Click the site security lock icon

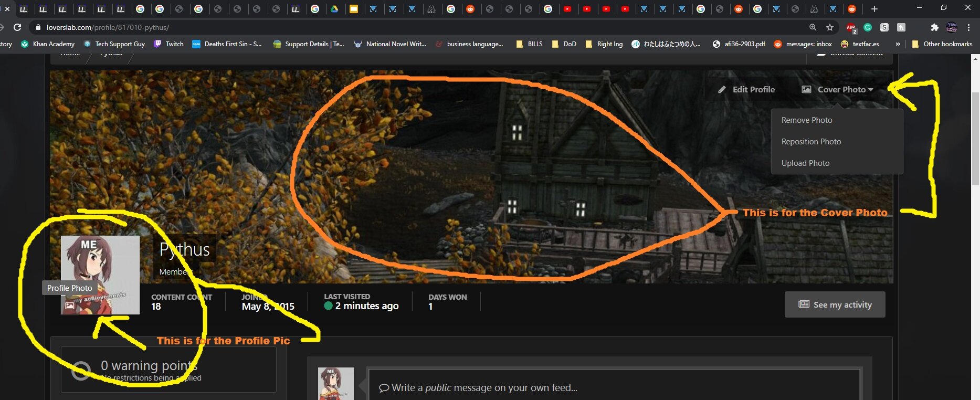tap(38, 27)
